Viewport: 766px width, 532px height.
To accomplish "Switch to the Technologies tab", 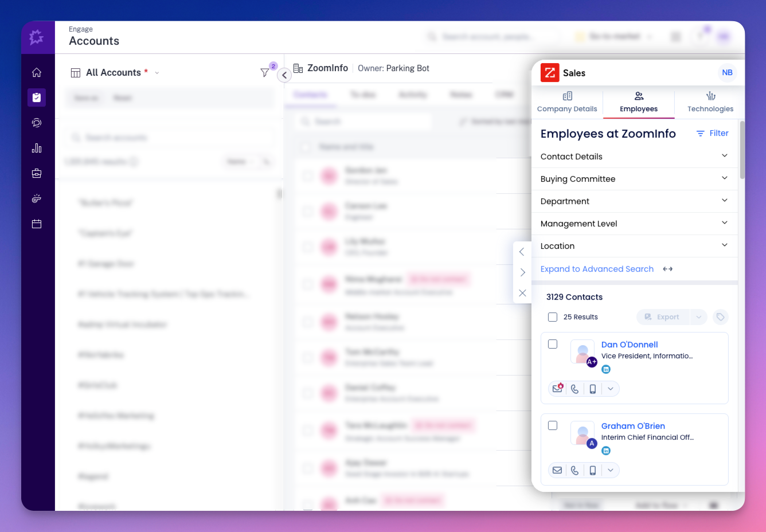I will coord(710,102).
